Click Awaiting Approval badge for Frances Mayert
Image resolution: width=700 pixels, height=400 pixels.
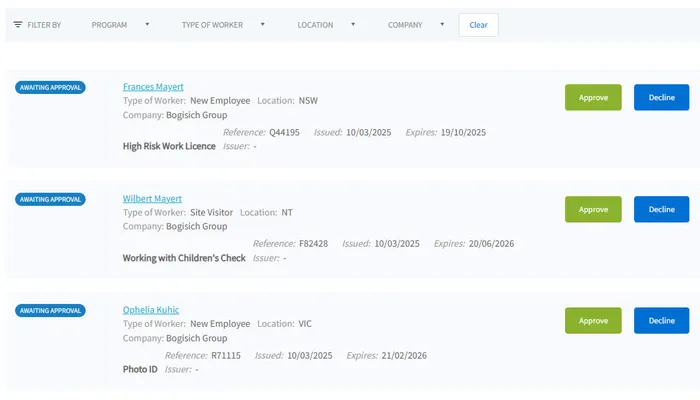pos(51,87)
